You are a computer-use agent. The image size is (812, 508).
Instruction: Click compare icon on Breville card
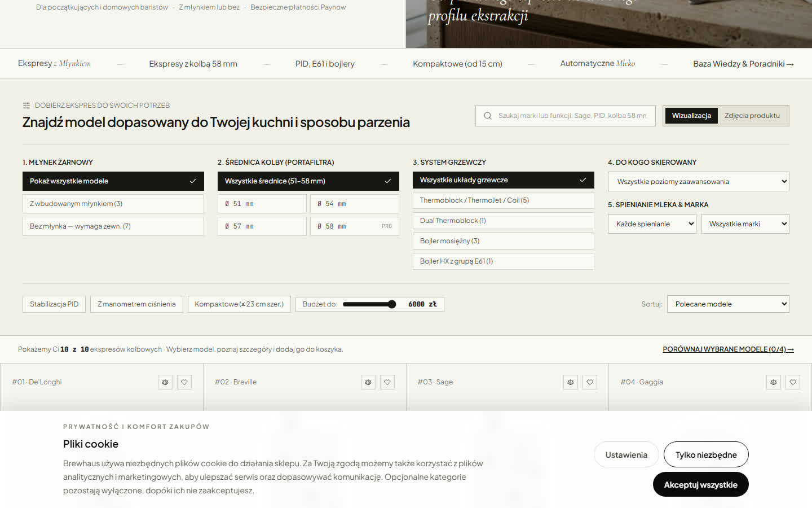[368, 382]
